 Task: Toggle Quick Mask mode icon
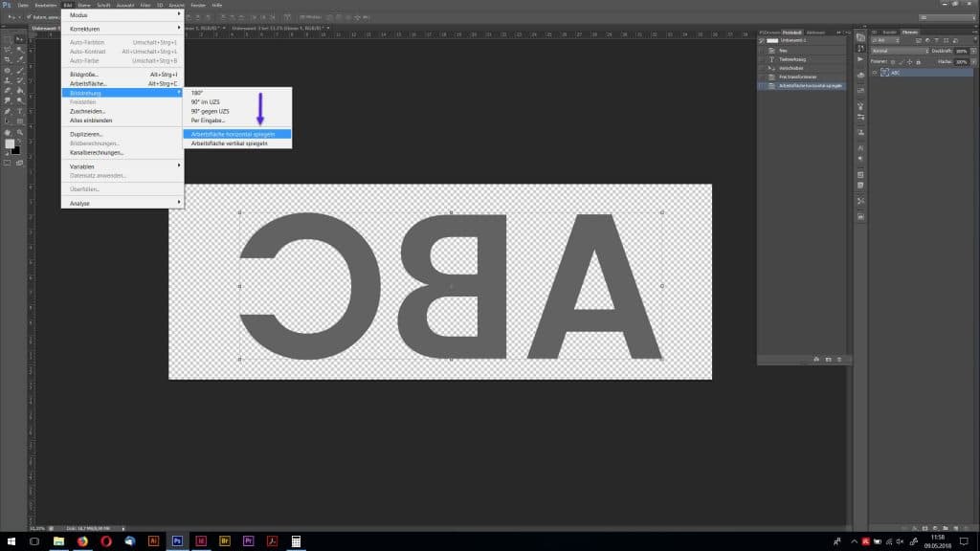[x=8, y=163]
